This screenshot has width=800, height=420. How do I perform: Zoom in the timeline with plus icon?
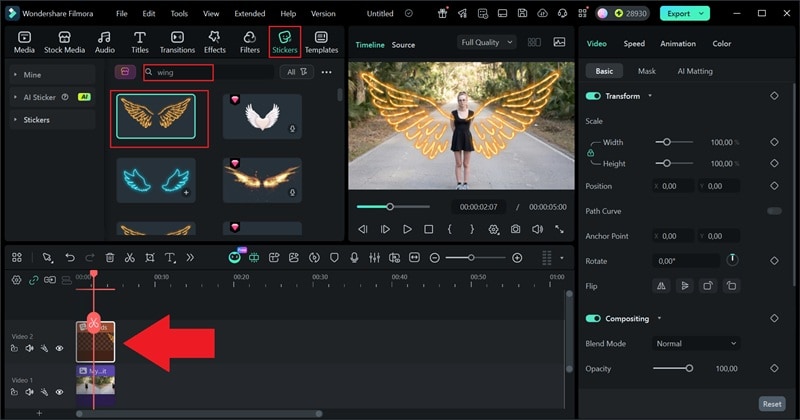pyautogui.click(x=517, y=258)
